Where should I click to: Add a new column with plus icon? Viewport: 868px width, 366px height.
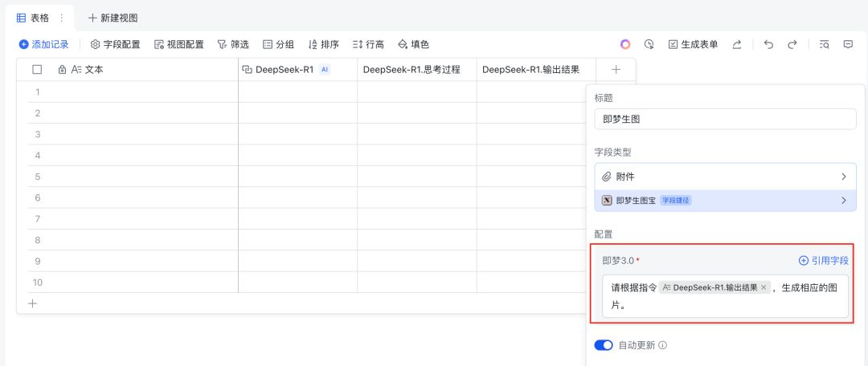(x=616, y=70)
